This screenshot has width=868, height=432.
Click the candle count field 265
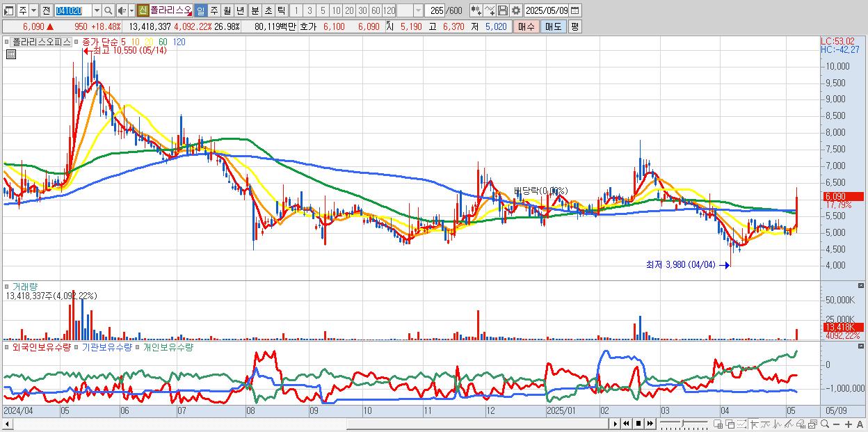point(435,10)
